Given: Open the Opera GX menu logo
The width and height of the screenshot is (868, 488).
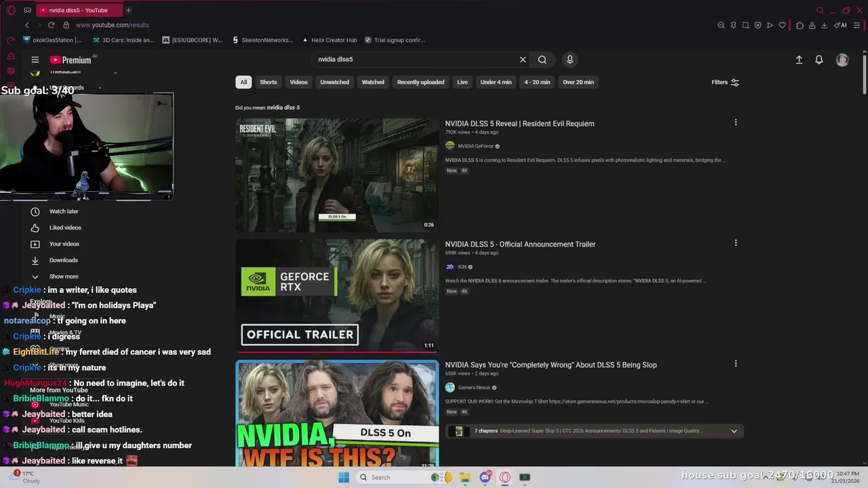Looking at the screenshot, I should pyautogui.click(x=11, y=10).
